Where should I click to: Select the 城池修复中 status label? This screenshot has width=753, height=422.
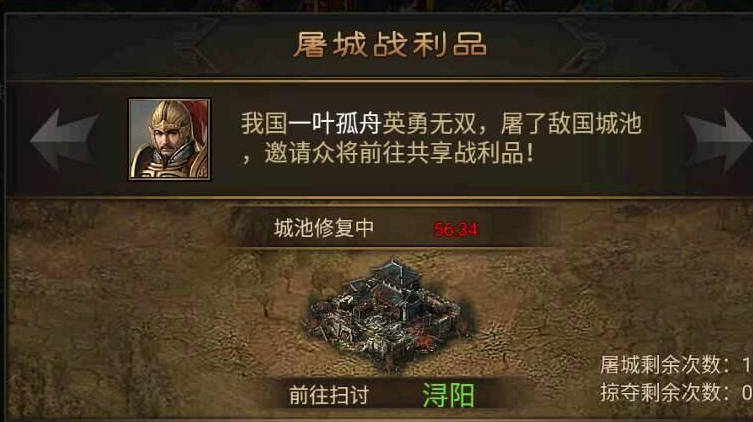click(x=324, y=228)
